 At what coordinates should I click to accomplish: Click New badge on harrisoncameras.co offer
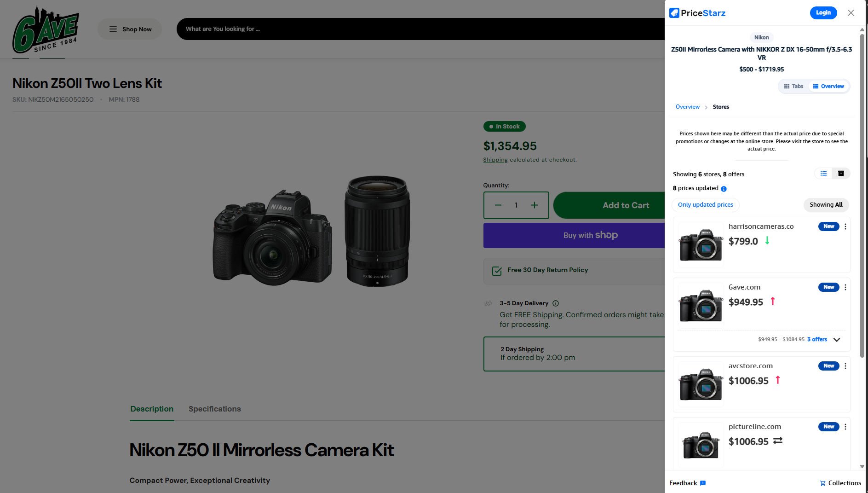click(829, 226)
